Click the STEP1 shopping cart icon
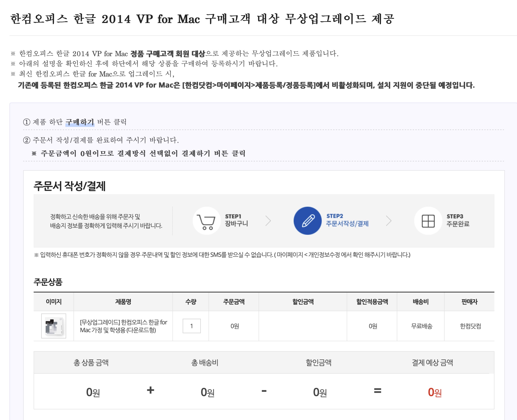 click(x=206, y=221)
